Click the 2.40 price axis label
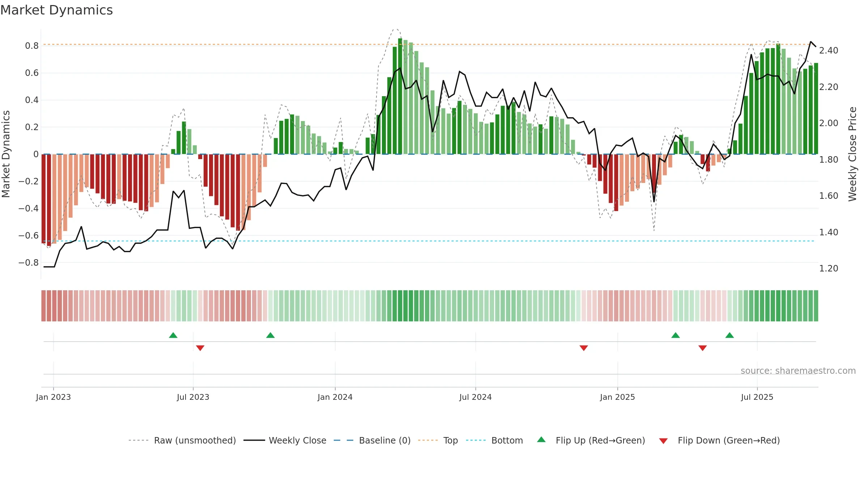This screenshot has height=488, width=868. 829,51
